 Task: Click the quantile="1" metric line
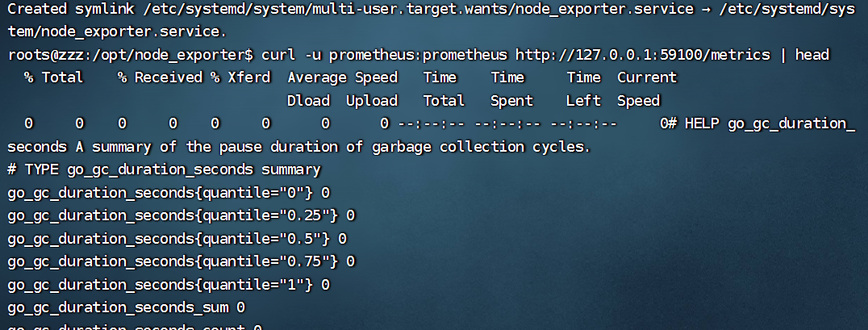[168, 285]
